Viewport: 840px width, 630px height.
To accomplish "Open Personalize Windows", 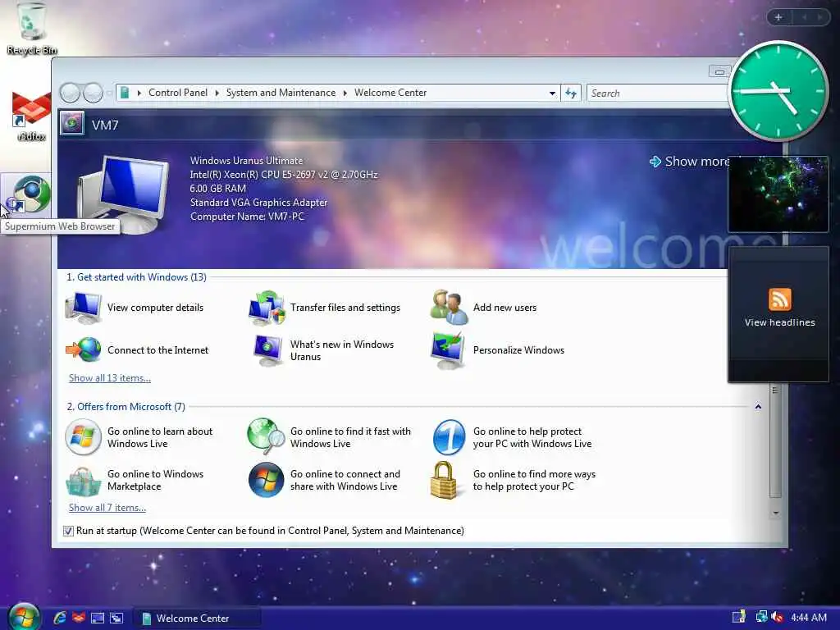I will tap(496, 349).
